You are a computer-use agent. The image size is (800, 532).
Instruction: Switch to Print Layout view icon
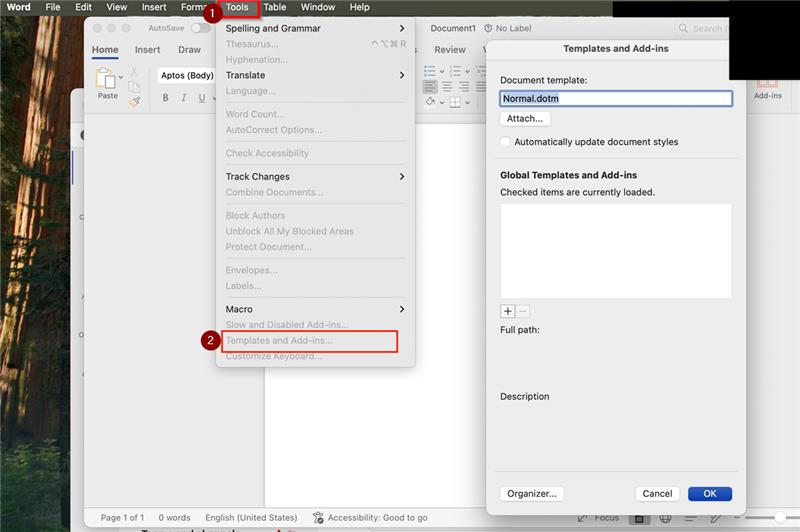pyautogui.click(x=639, y=519)
